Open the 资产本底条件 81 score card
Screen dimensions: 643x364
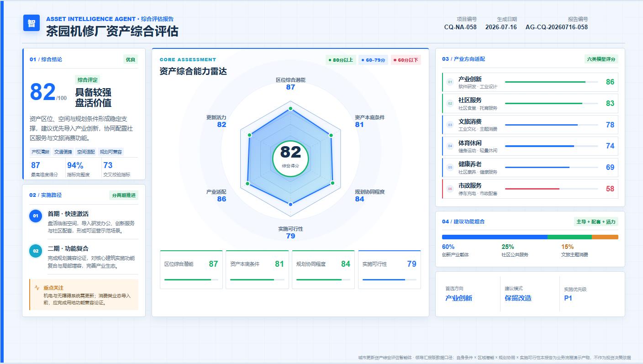257,269
